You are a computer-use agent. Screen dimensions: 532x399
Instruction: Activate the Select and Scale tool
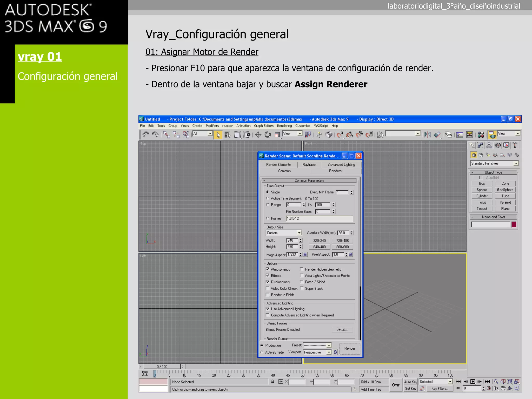[x=277, y=135]
